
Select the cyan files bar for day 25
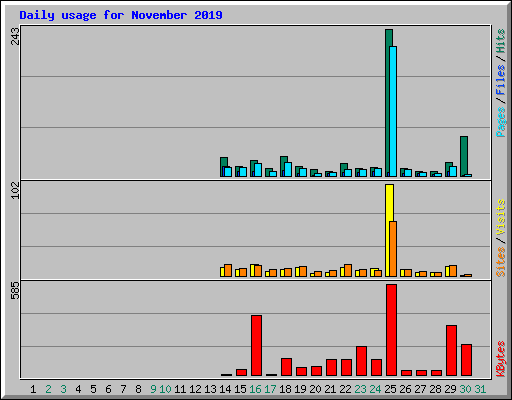pyautogui.click(x=393, y=111)
